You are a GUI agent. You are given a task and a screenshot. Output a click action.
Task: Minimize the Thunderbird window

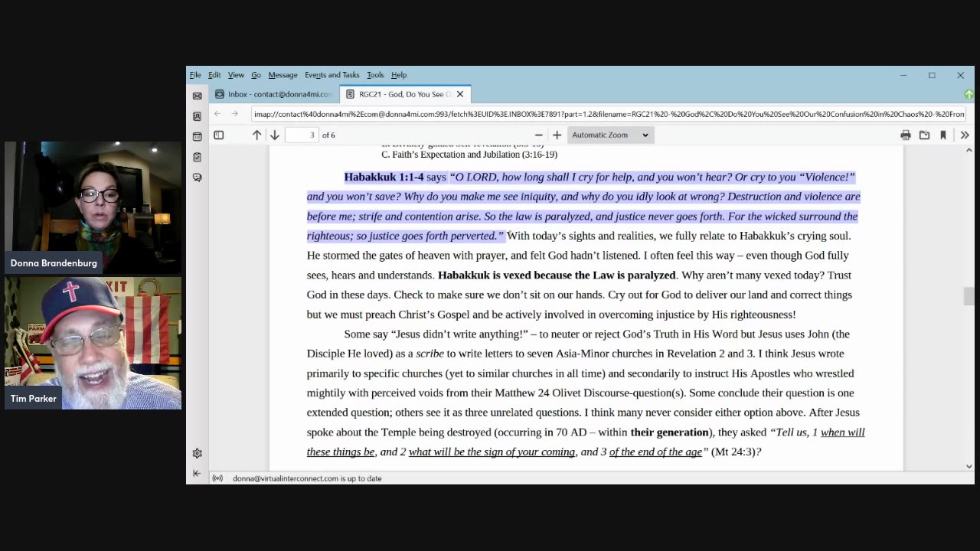click(903, 75)
